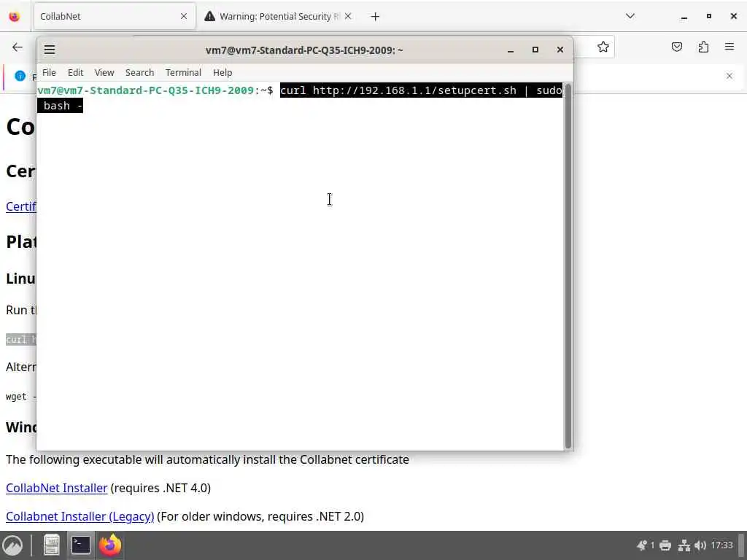The width and height of the screenshot is (747, 560).
Task: Open the Edit menu in terminal
Action: pos(75,72)
